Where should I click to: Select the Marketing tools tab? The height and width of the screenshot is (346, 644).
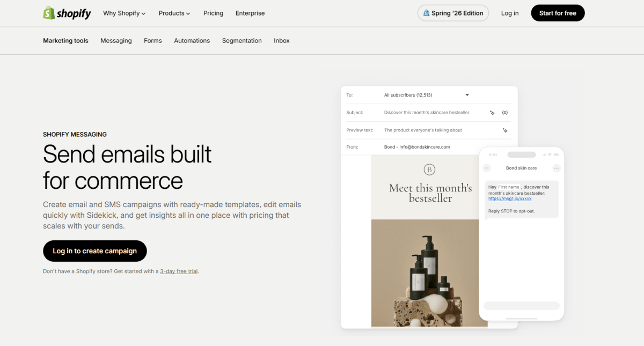[65, 41]
